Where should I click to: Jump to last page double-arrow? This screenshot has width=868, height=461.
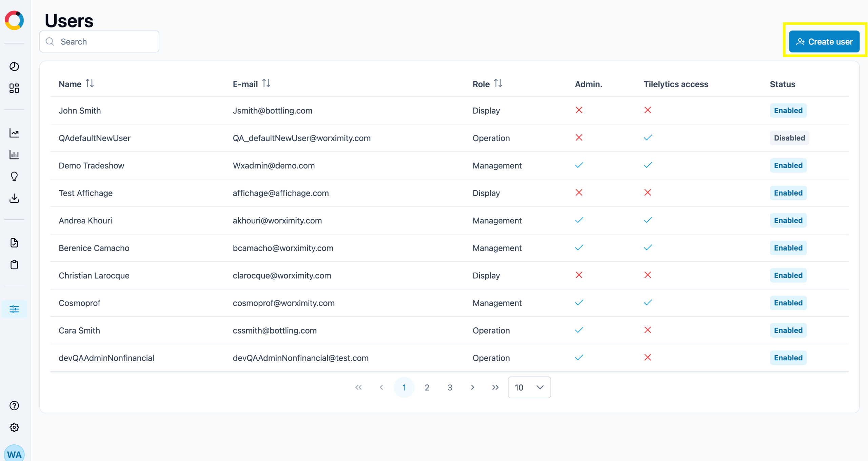coord(495,387)
